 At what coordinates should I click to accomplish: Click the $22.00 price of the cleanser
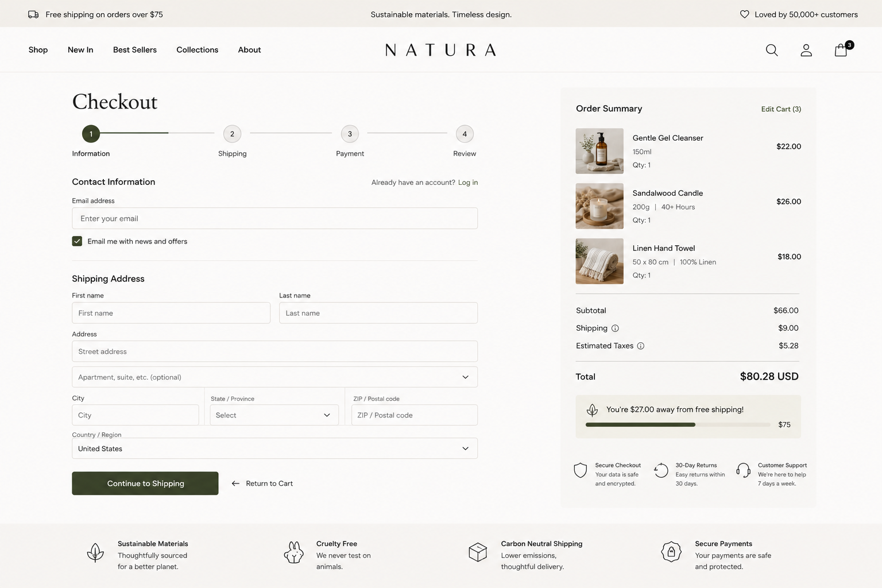[788, 146]
